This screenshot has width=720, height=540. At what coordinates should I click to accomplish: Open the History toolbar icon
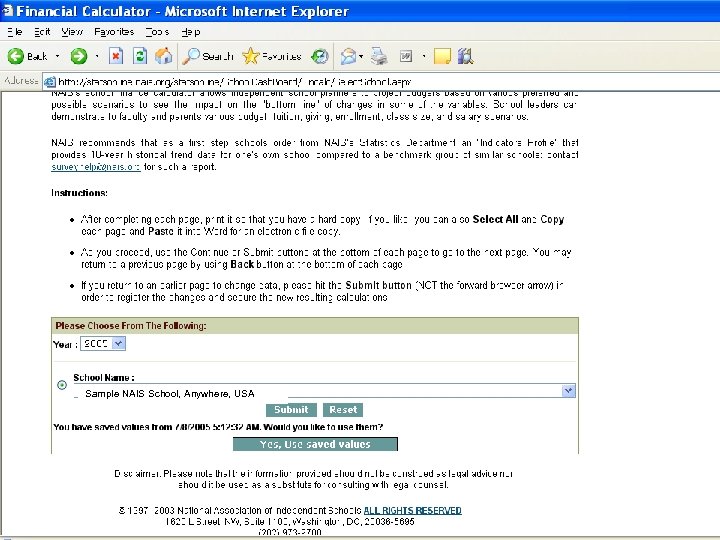point(320,56)
